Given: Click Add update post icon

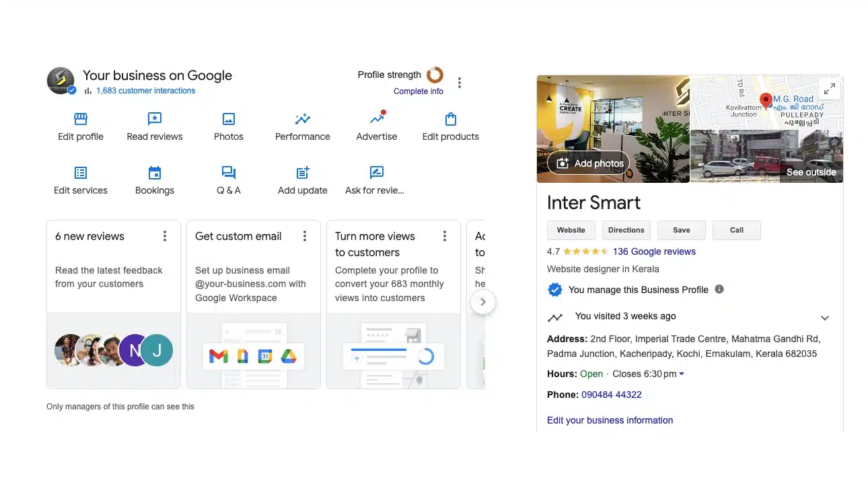Looking at the screenshot, I should pos(303,173).
